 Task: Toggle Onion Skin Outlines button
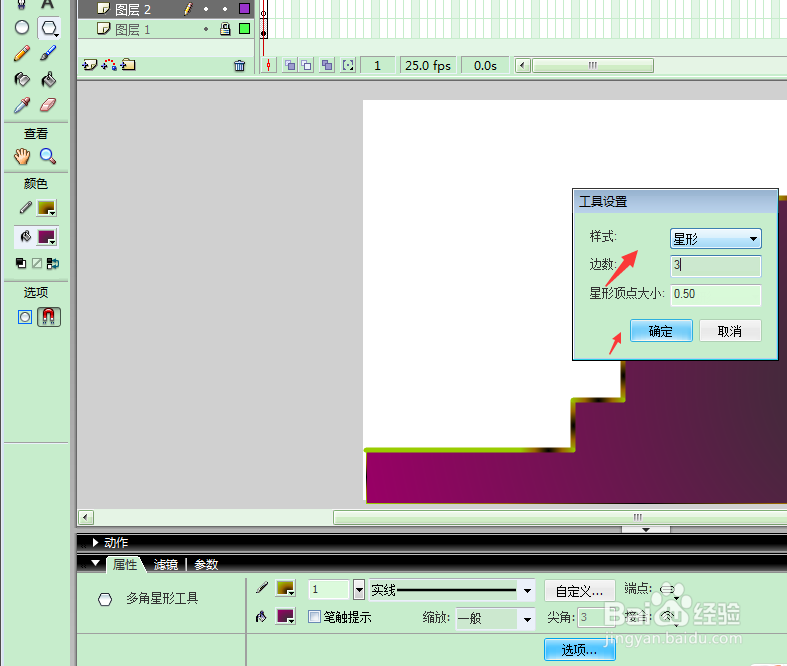[x=306, y=65]
